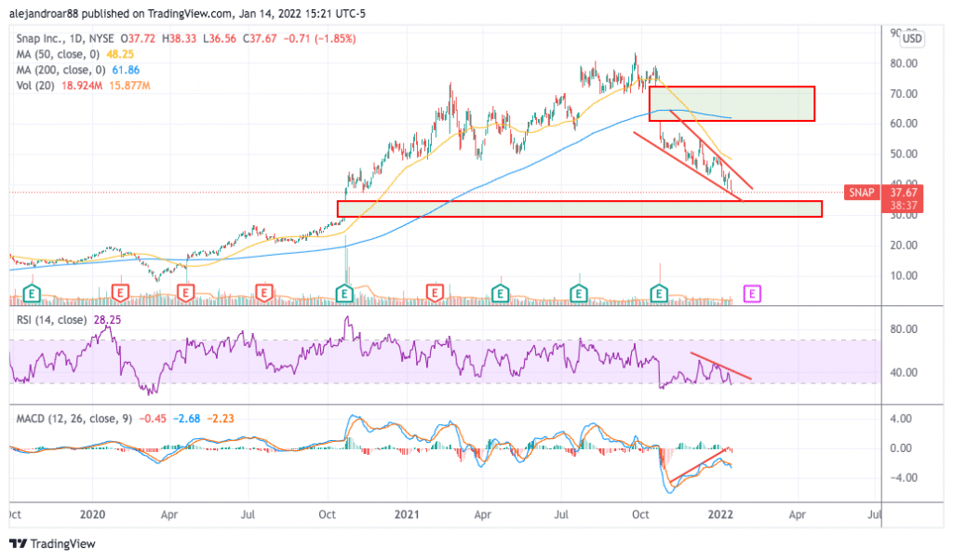Viewport: 953px width, 560px height.
Task: Select the Snap Inc., 1D, NYSE legend title
Action: [65, 38]
